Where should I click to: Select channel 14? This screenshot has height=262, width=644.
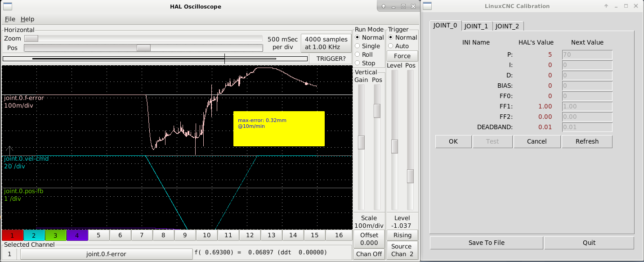293,235
